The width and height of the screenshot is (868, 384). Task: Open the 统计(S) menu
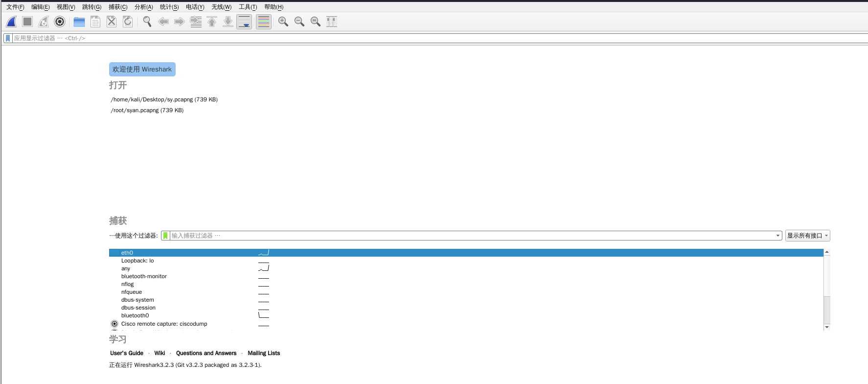click(169, 7)
